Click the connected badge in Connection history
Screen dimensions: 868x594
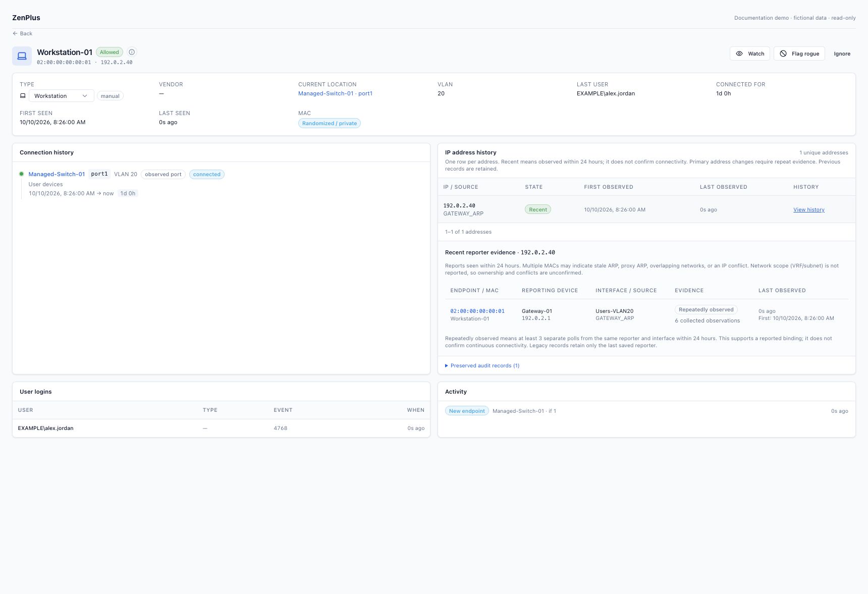[207, 174]
